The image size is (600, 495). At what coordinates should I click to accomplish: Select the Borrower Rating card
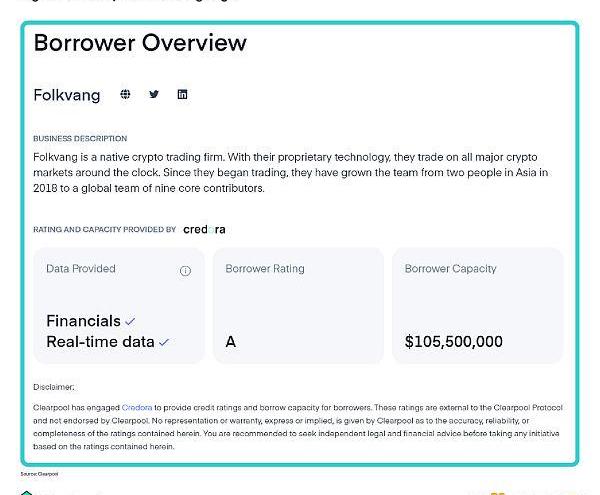coord(298,305)
